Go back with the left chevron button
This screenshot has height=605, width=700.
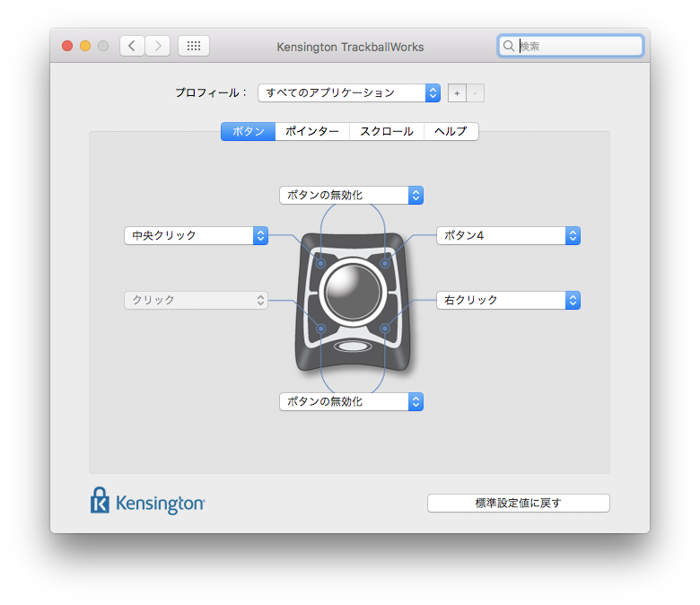coord(132,46)
